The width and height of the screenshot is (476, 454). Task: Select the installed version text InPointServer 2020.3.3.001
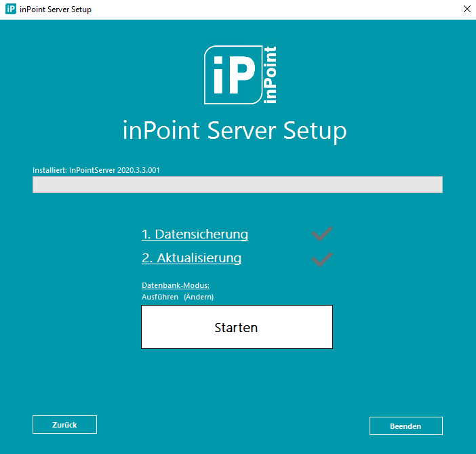point(115,170)
